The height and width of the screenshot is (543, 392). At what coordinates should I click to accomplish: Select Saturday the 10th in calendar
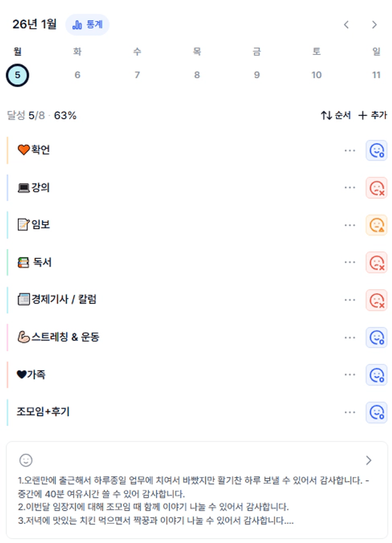[x=317, y=75]
